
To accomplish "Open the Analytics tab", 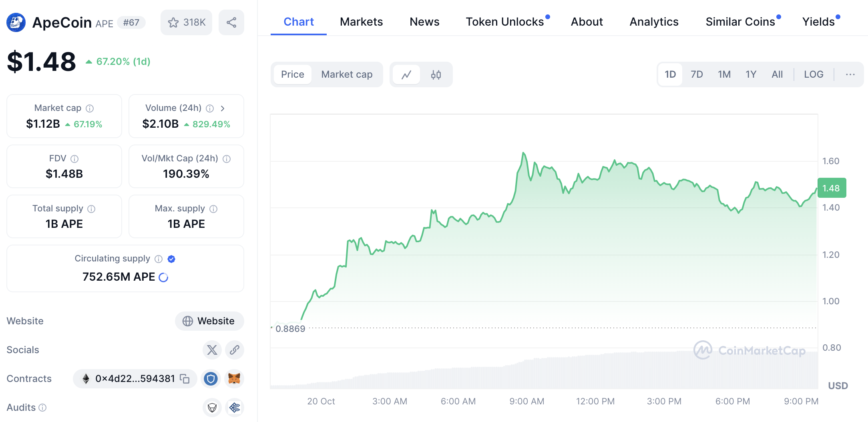I will point(654,22).
